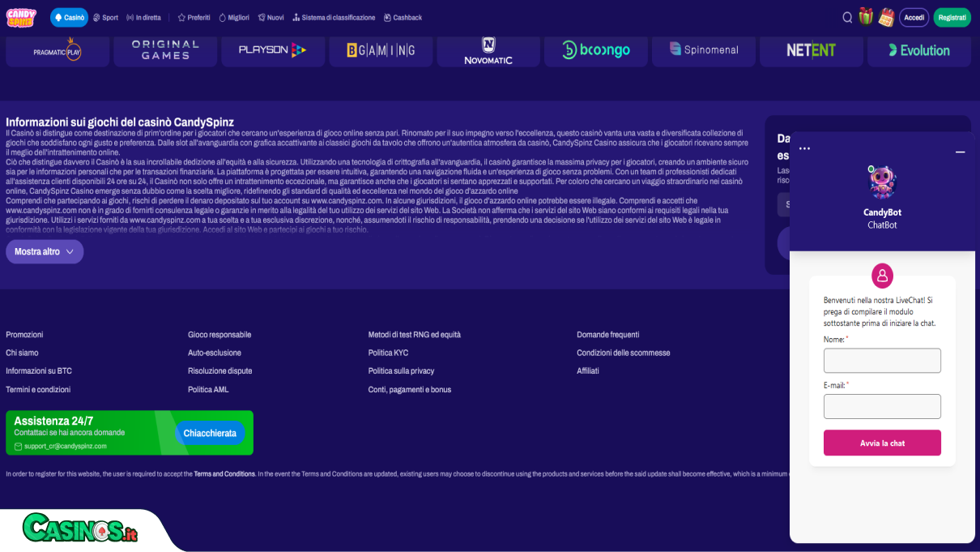This screenshot has height=552, width=980.
Task: Click the CandySpinz logo
Action: tap(22, 17)
